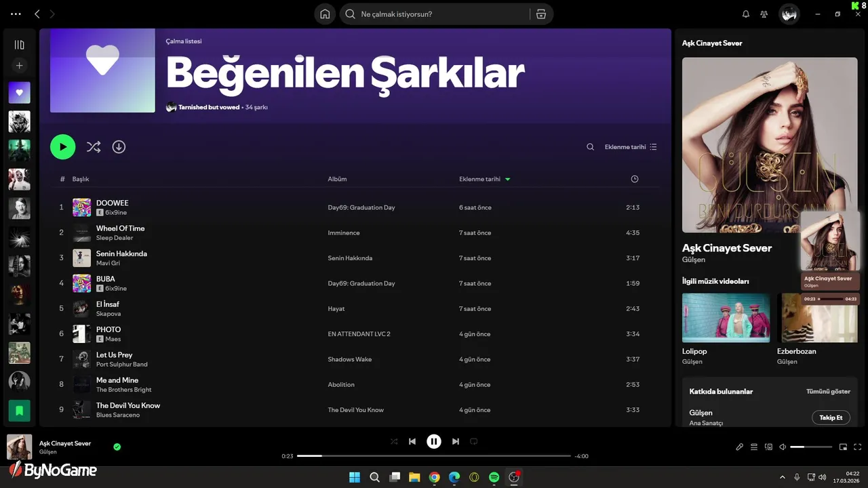Pause the current song
This screenshot has height=488, width=868.
434,441
